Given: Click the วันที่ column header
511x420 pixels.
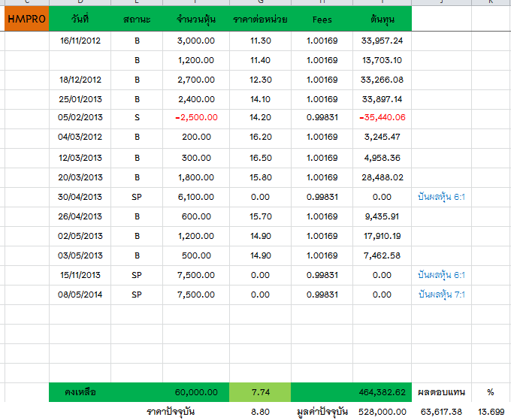Looking at the screenshot, I should (80, 19).
